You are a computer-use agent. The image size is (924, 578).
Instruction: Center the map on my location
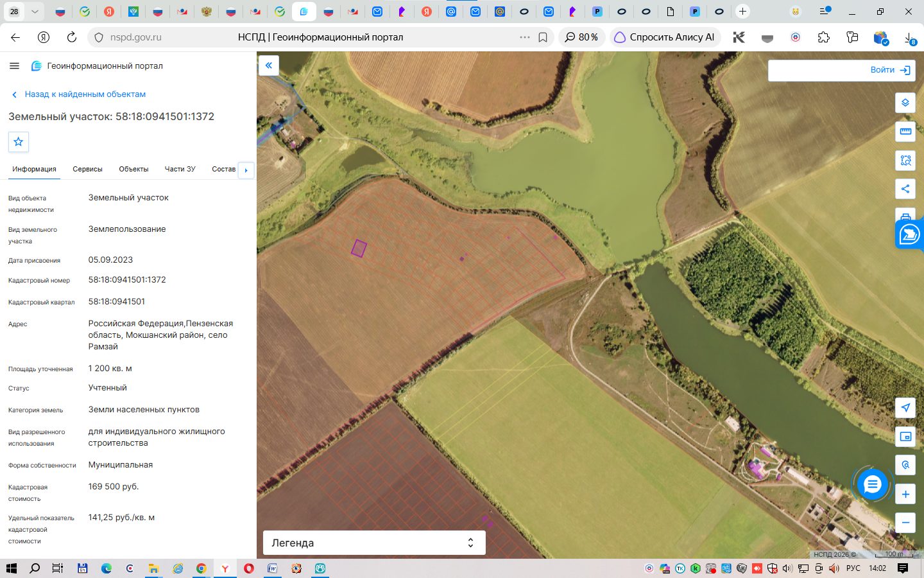coord(905,408)
